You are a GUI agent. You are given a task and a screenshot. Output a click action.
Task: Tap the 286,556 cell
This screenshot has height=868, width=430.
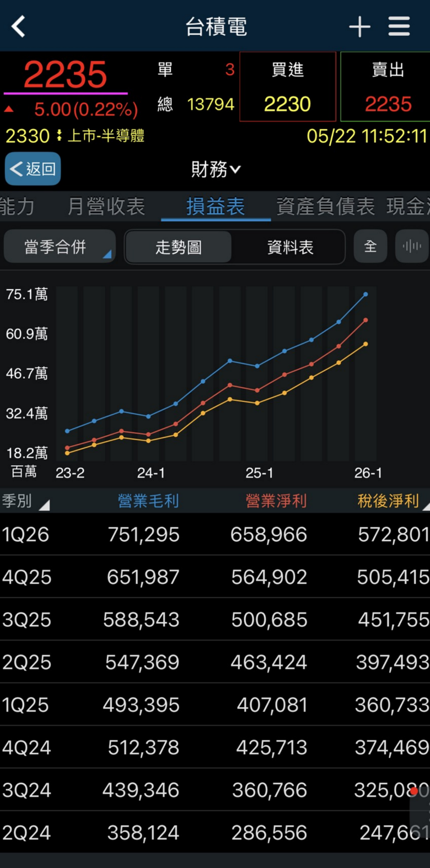click(269, 833)
